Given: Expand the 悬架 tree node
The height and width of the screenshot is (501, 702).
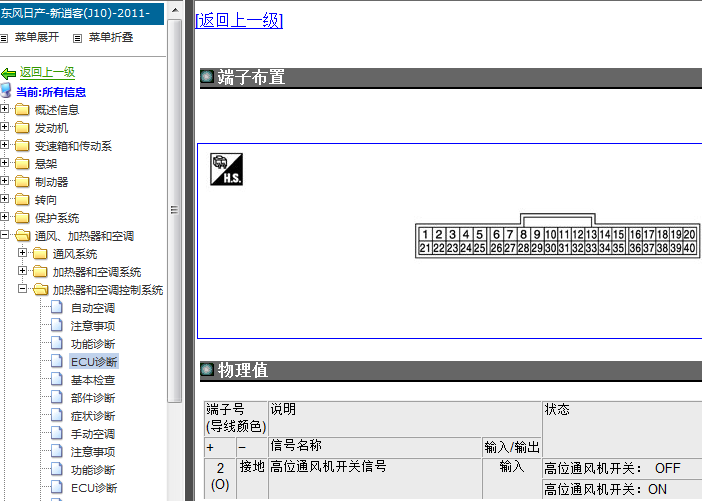Looking at the screenshot, I should point(4,163).
